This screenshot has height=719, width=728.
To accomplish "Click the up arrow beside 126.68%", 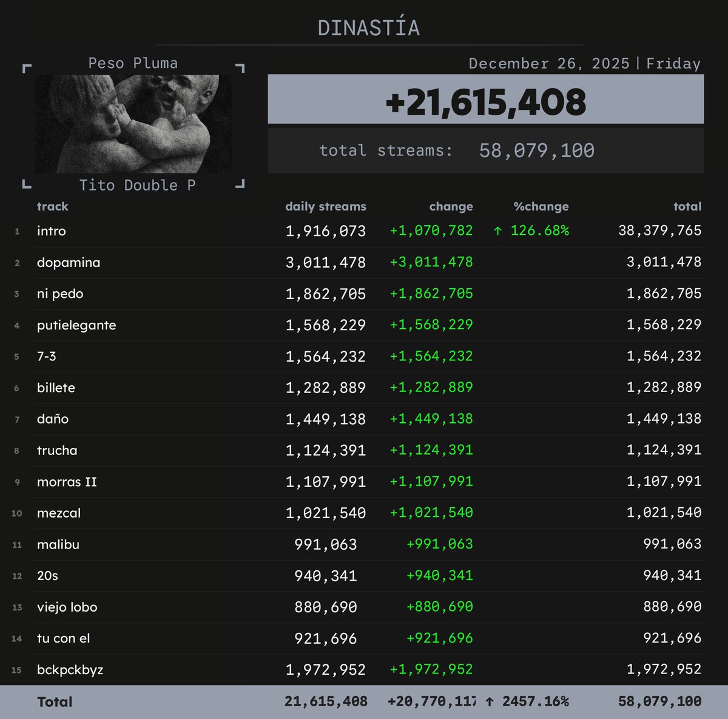I will (498, 231).
